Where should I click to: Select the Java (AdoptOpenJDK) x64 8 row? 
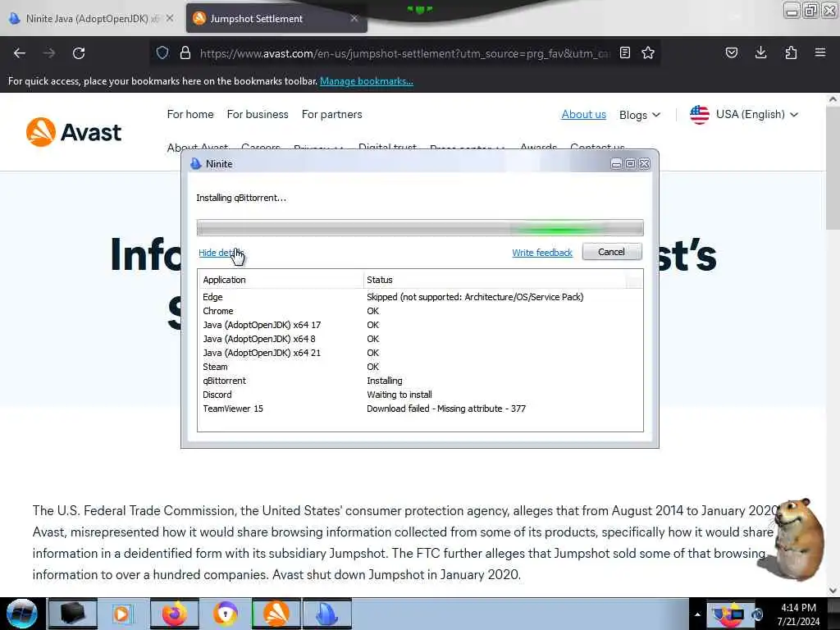420,339
